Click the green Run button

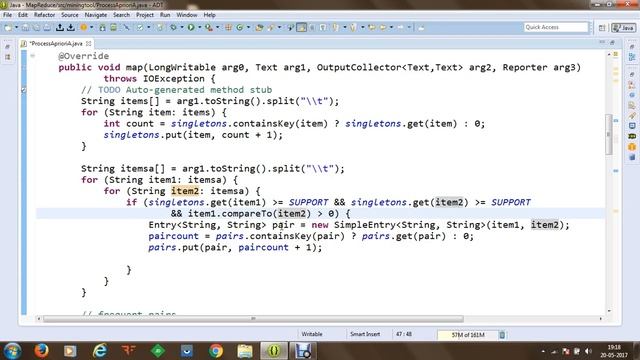pos(191,27)
